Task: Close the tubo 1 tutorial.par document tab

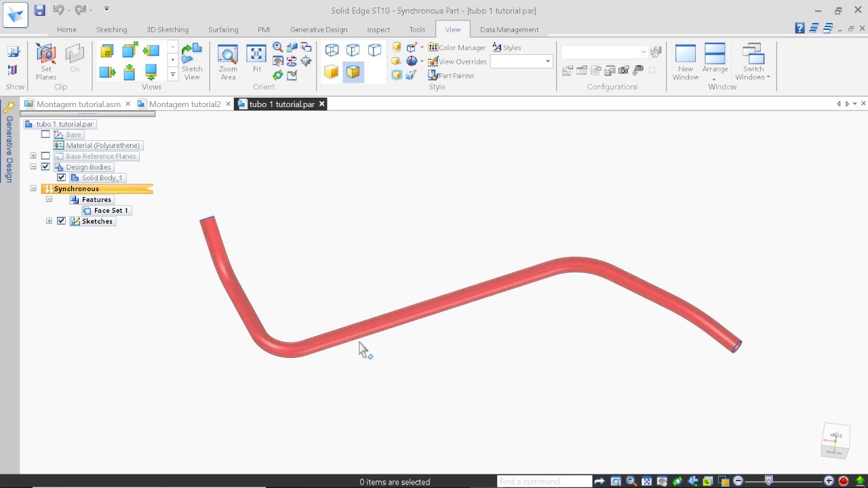Action: click(x=322, y=104)
